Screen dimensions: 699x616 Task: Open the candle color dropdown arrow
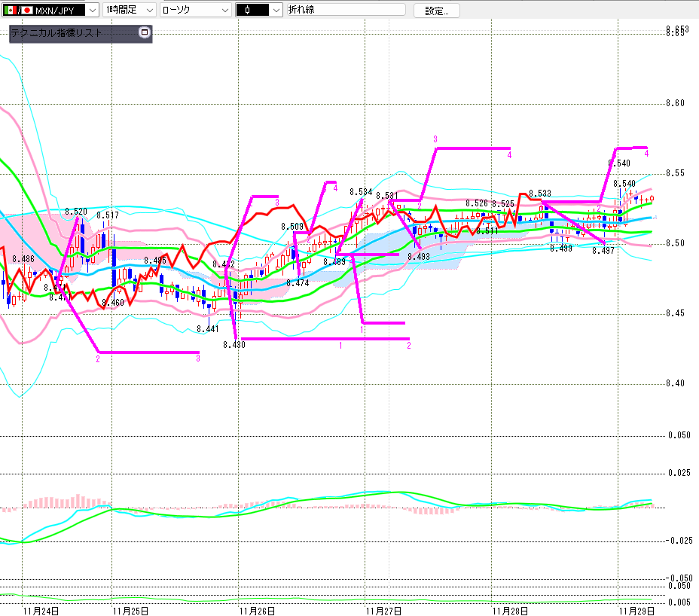click(x=275, y=10)
